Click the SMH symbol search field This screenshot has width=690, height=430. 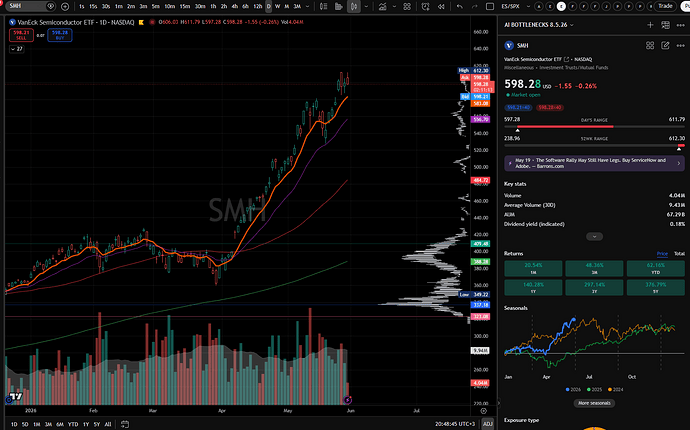[26, 6]
